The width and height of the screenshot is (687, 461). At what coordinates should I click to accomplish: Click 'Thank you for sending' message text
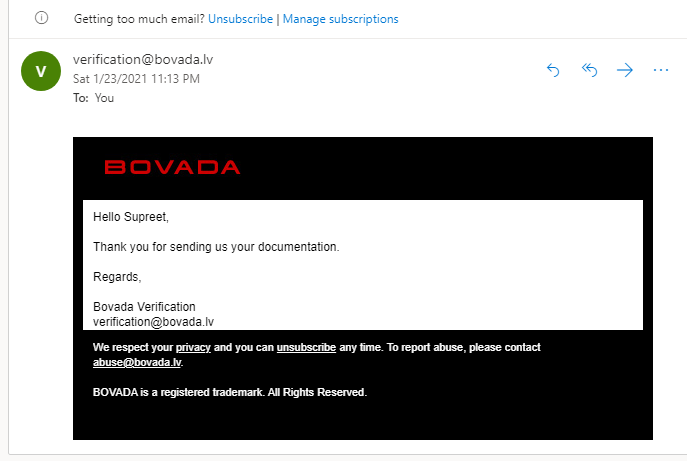(x=216, y=247)
